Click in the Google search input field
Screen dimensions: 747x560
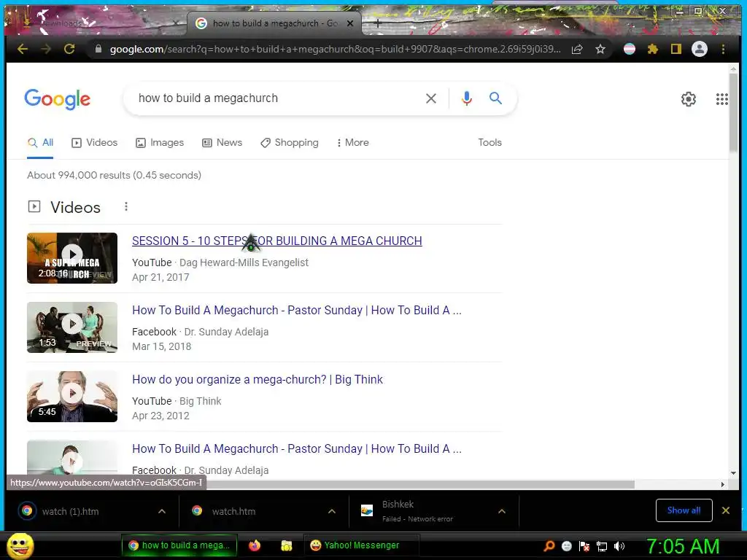(x=276, y=98)
